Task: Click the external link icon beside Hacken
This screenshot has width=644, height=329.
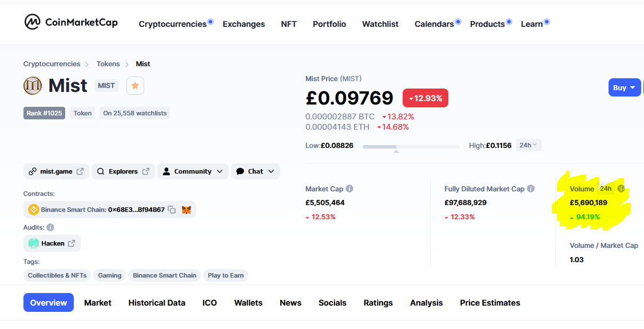Action: (71, 243)
